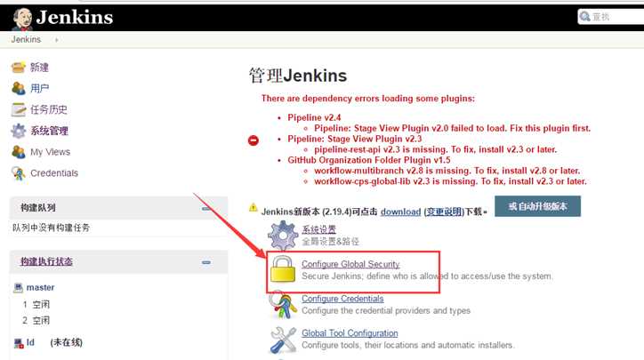Screen dimensions: 644x360
Task: Click the Jenkins header title text
Action: [x=75, y=17]
